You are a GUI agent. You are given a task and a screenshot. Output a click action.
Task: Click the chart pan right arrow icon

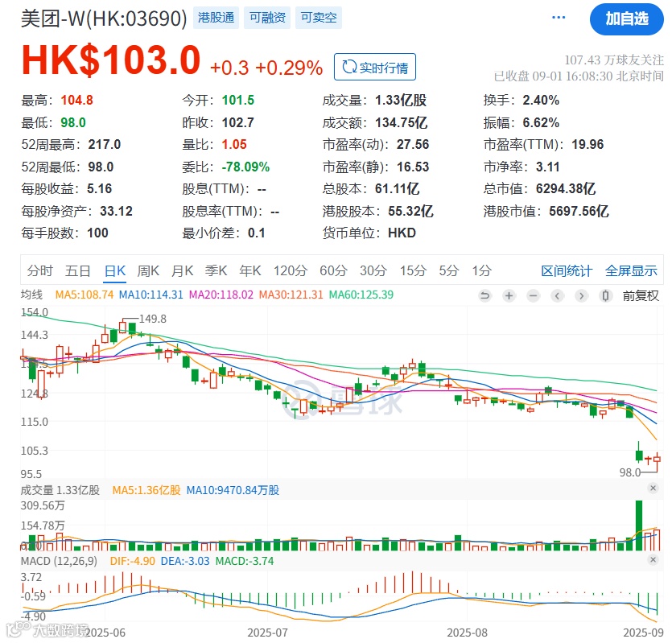[581, 295]
